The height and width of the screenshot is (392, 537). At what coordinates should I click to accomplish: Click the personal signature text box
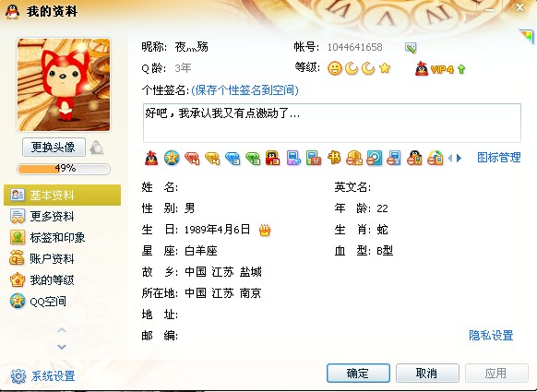click(332, 123)
